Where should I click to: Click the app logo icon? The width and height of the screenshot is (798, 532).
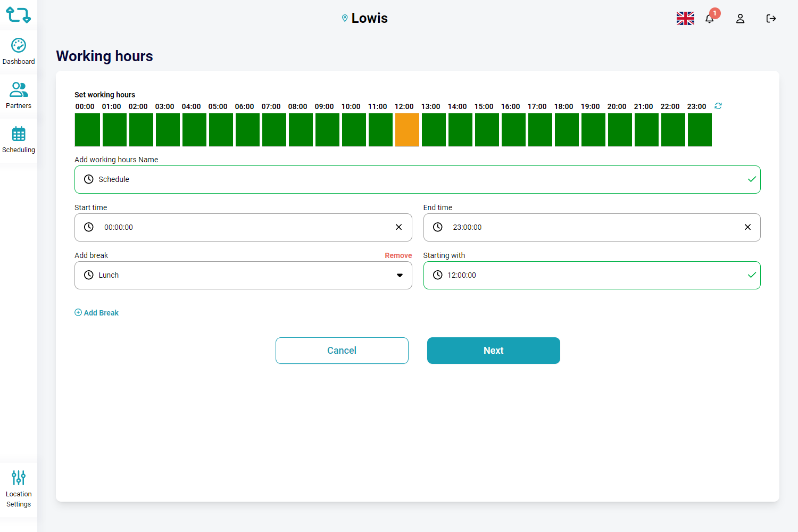coord(18,15)
